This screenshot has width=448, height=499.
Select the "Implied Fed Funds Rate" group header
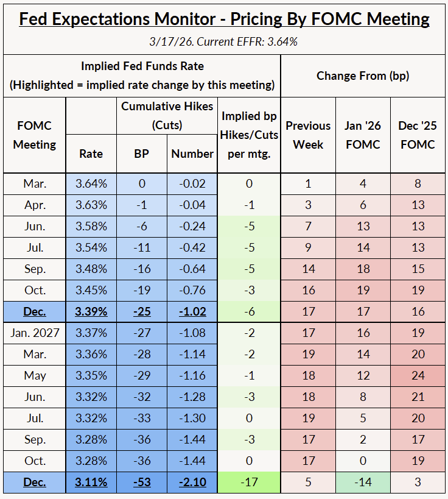click(x=142, y=67)
